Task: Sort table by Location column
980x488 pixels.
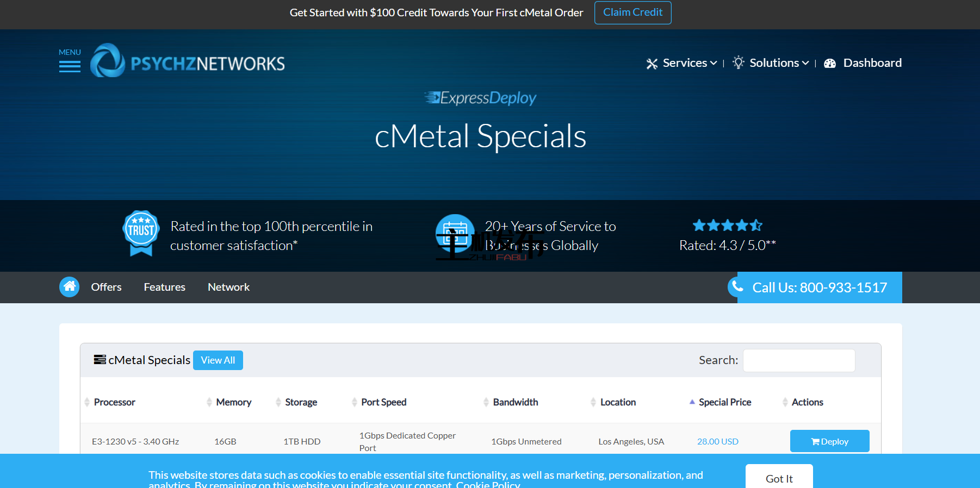Action: coord(618,402)
